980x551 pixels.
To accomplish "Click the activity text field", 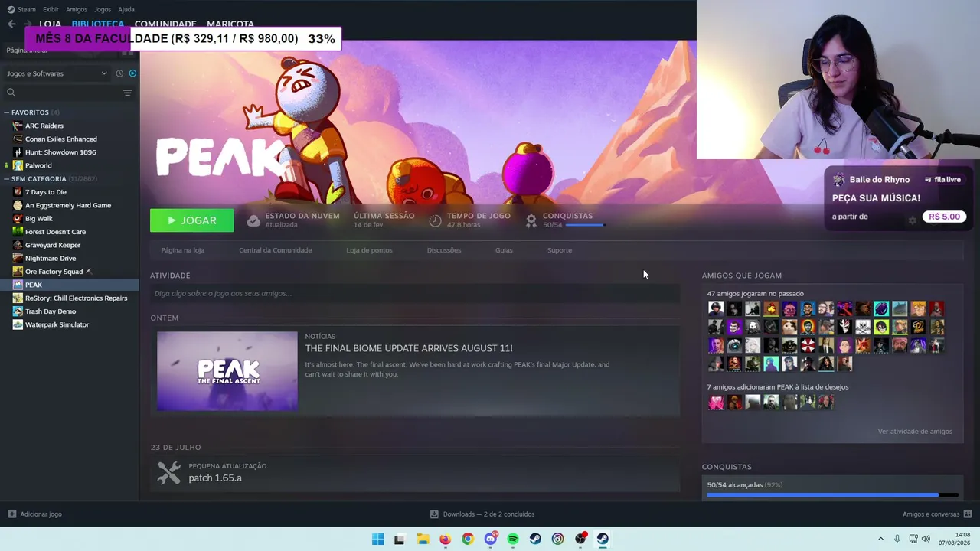I will [x=415, y=293].
